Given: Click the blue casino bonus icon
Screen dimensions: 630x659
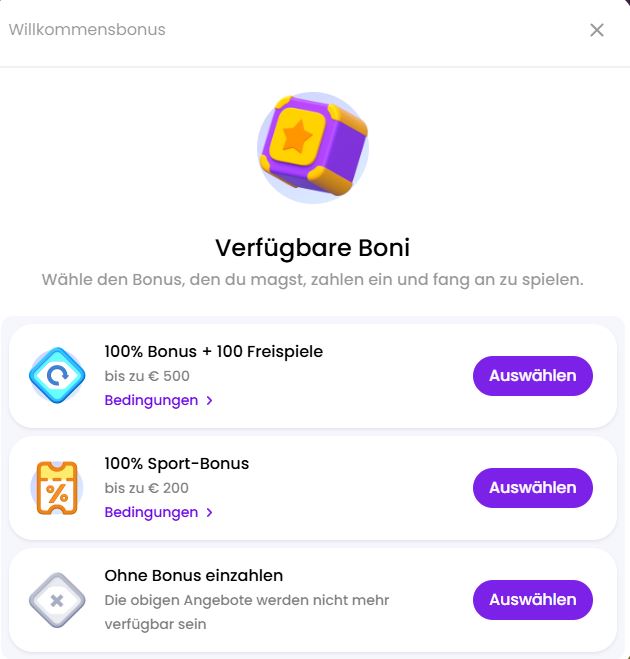Looking at the screenshot, I should click(57, 376).
